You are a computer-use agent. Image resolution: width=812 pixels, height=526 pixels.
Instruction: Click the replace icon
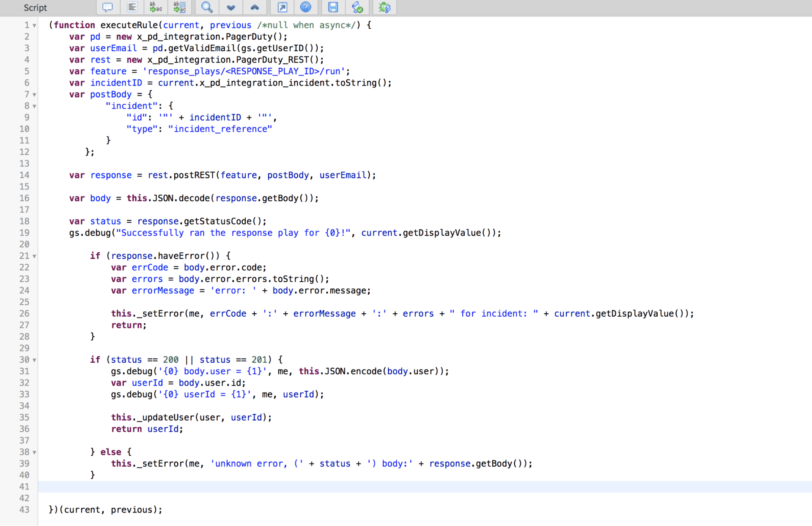click(x=155, y=7)
